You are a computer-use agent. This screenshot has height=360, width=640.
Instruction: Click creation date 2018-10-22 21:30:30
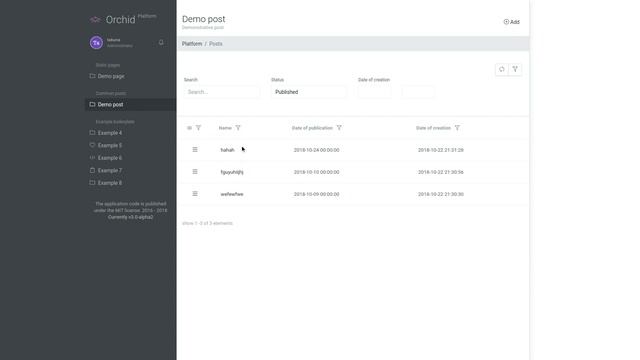point(440,194)
